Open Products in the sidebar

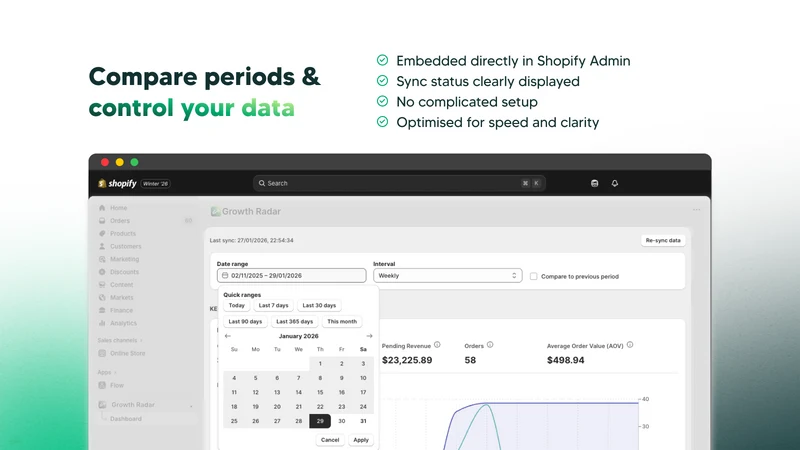(x=123, y=234)
